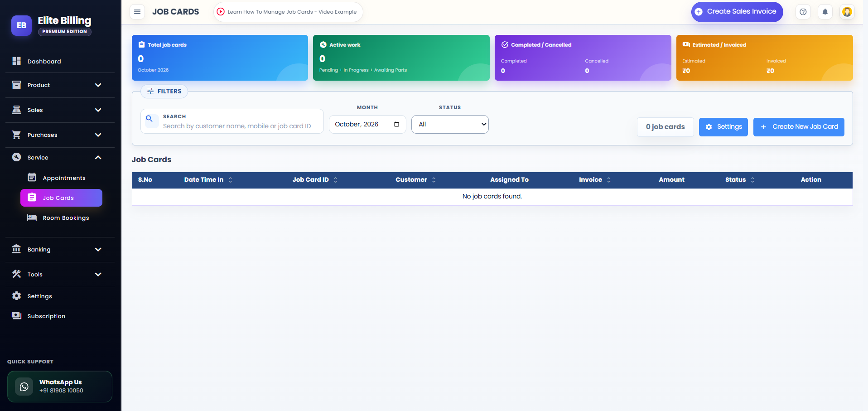868x411 pixels.
Task: Open the Status dropdown showing All
Action: coord(450,124)
